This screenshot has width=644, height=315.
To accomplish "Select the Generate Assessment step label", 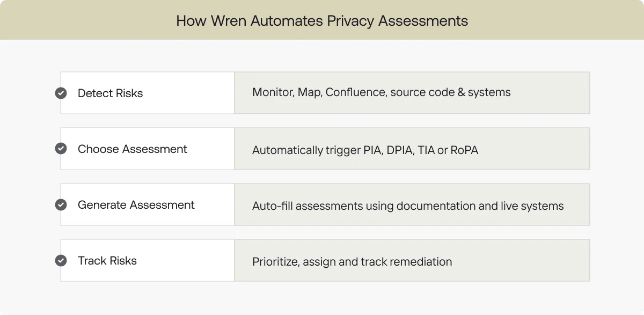I will [x=136, y=205].
